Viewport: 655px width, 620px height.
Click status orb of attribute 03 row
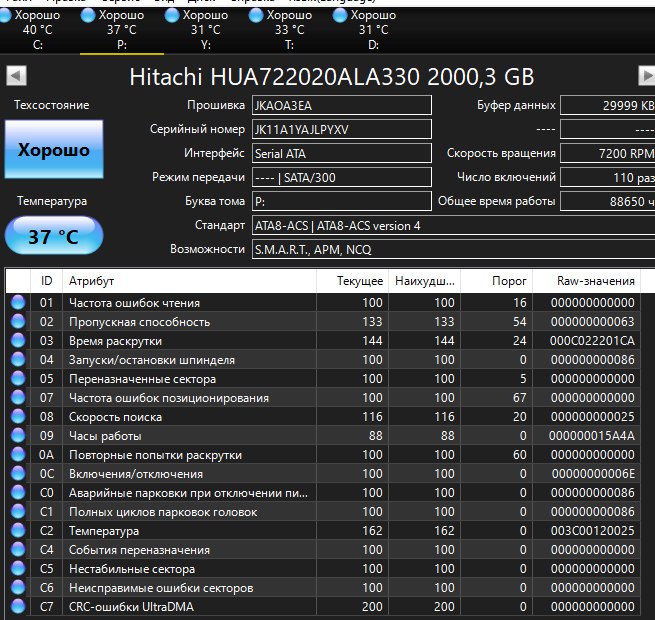18,340
